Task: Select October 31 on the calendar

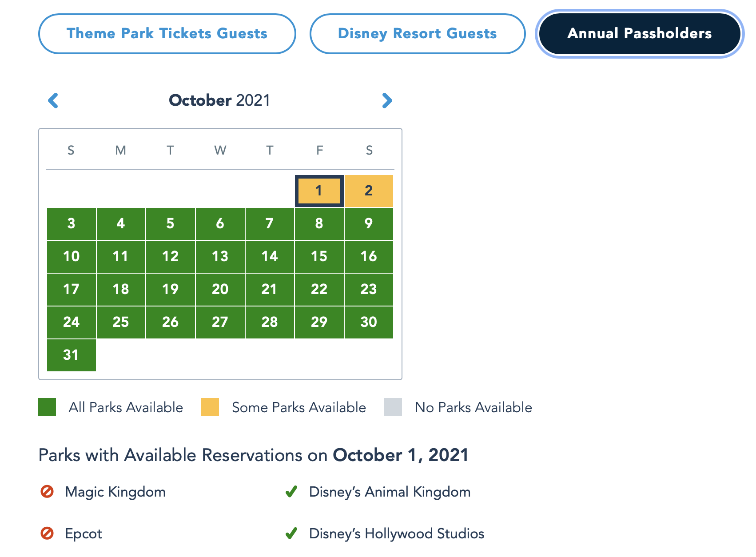Action: [71, 355]
